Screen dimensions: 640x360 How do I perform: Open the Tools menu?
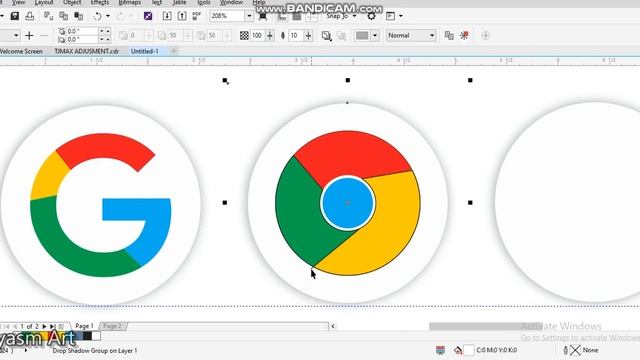(204, 2)
